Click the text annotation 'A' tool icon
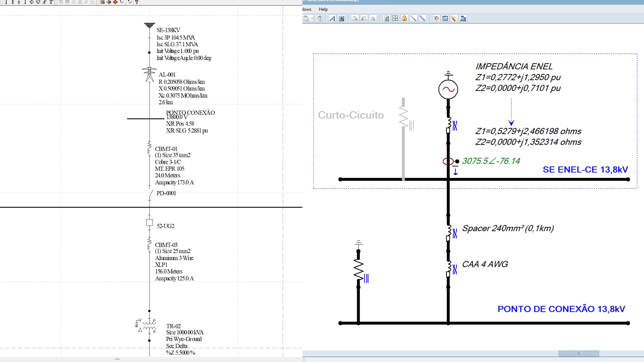Image resolution: width=644 pixels, height=362 pixels. [332, 18]
